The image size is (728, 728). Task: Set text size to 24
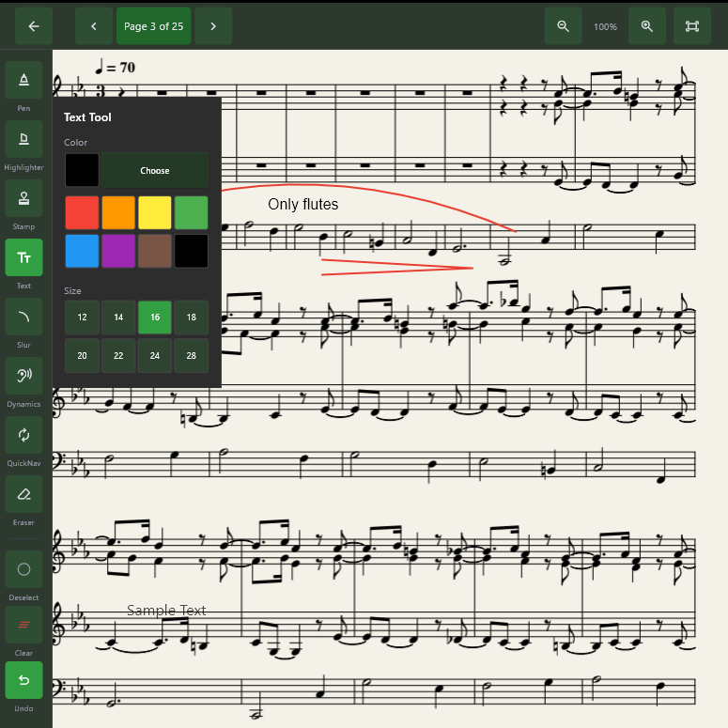click(x=155, y=356)
